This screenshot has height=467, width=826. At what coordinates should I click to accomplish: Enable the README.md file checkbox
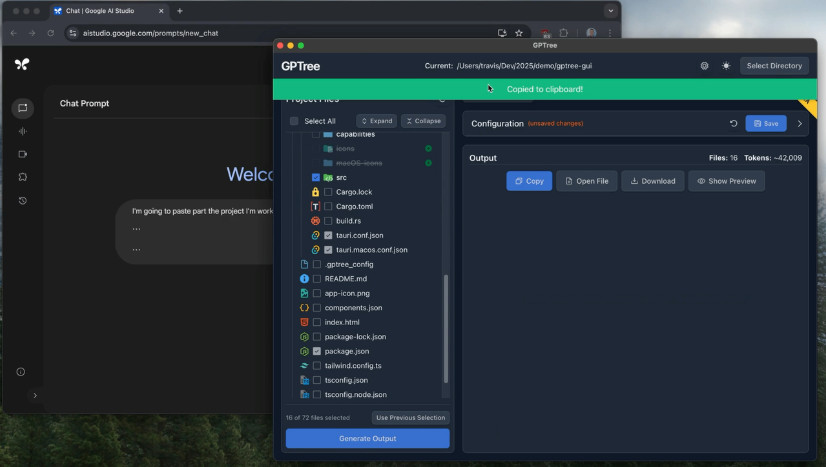(x=317, y=279)
